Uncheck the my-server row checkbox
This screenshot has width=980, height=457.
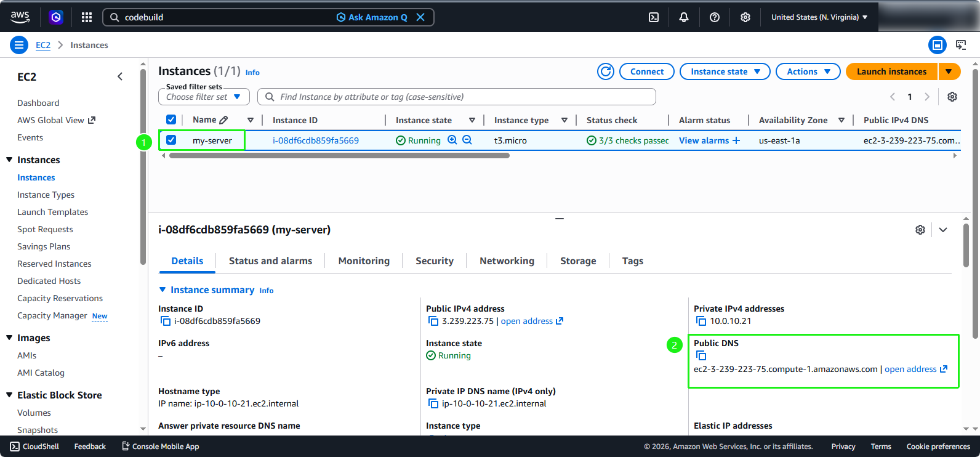pos(171,140)
